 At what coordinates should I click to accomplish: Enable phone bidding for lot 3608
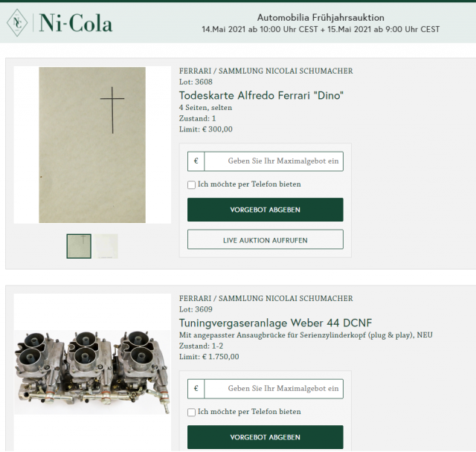[x=192, y=184]
